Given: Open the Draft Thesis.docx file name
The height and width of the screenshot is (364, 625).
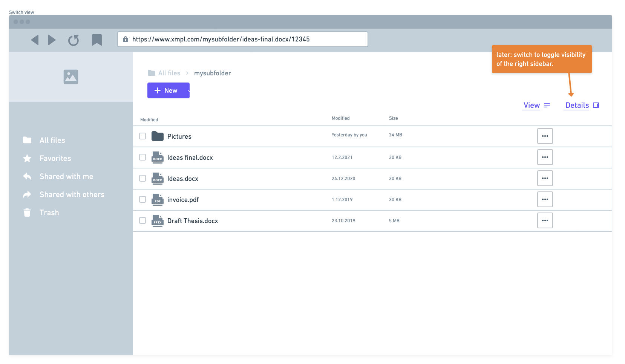Looking at the screenshot, I should 193,221.
